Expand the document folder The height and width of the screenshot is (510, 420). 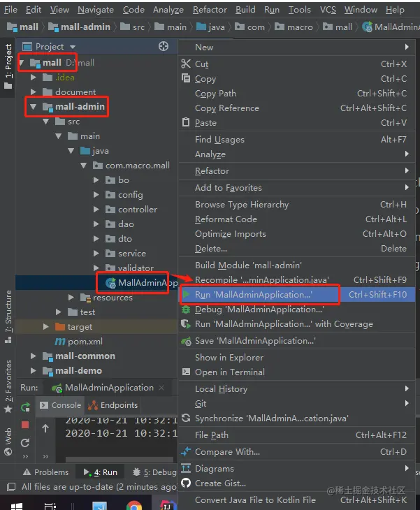click(x=33, y=92)
